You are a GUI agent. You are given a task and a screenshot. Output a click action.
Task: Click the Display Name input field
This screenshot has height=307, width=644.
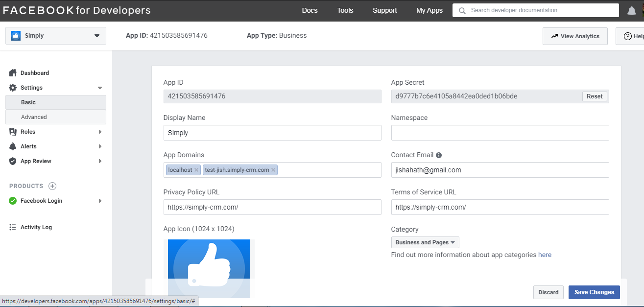point(272,133)
